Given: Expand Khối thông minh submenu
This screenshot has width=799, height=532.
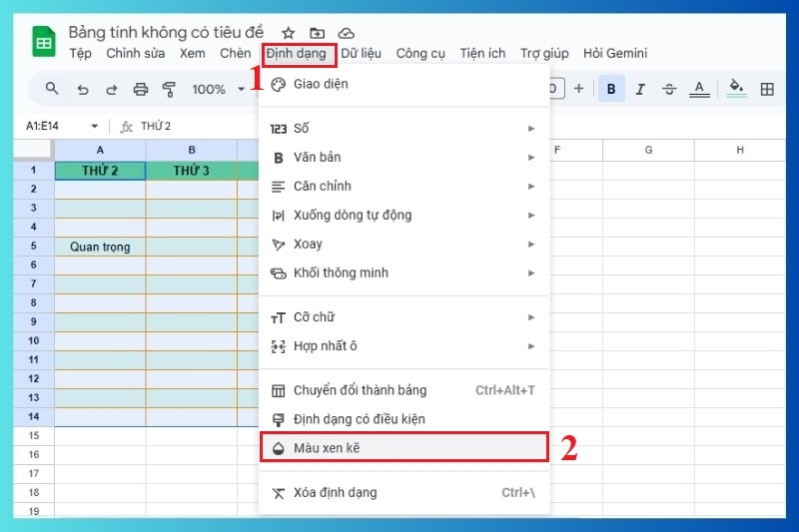Looking at the screenshot, I should [404, 273].
